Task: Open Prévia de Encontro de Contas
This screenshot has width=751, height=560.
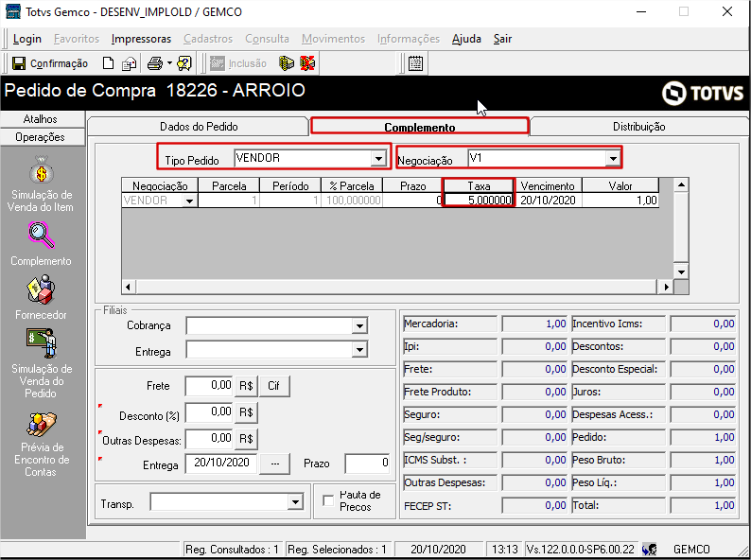Action: tap(42, 444)
